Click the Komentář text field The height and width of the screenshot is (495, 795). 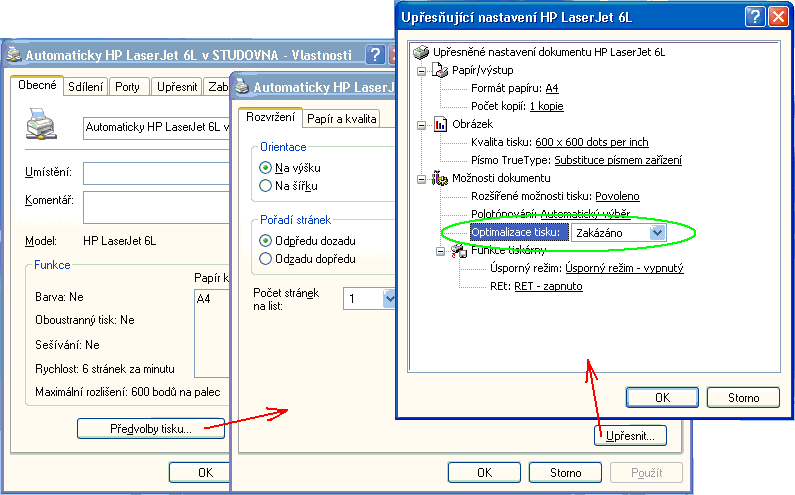[157, 207]
